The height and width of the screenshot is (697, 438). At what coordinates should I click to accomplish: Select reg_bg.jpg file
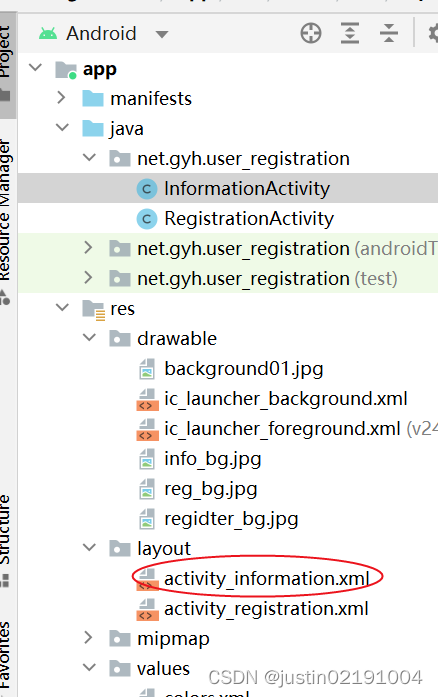click(x=211, y=489)
